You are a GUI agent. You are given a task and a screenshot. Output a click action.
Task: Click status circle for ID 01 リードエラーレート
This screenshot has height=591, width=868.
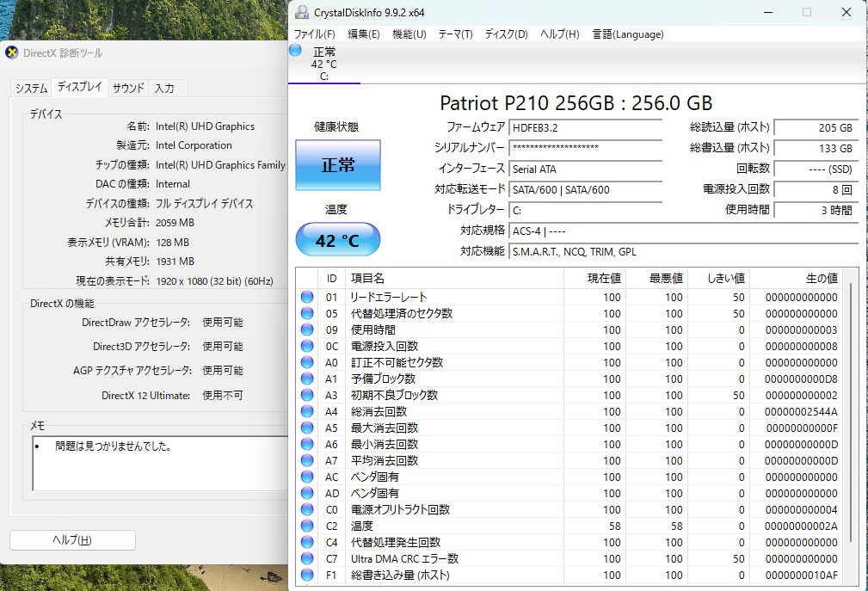[x=307, y=297]
